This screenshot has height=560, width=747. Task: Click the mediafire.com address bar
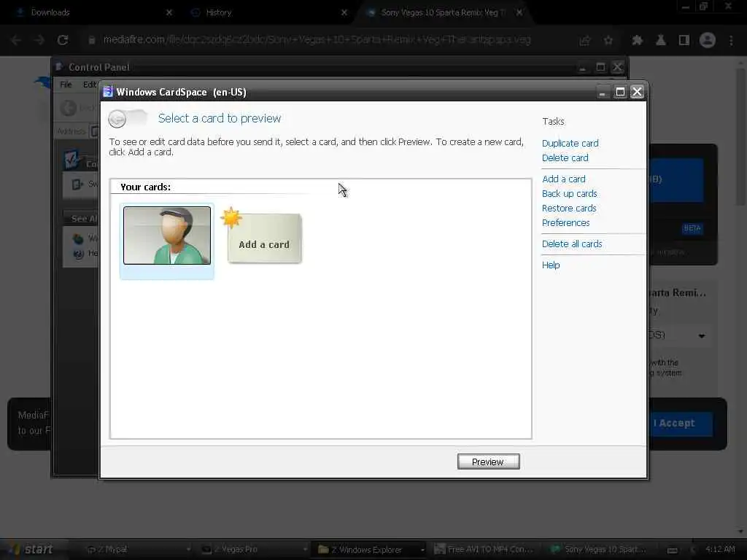[x=317, y=40]
